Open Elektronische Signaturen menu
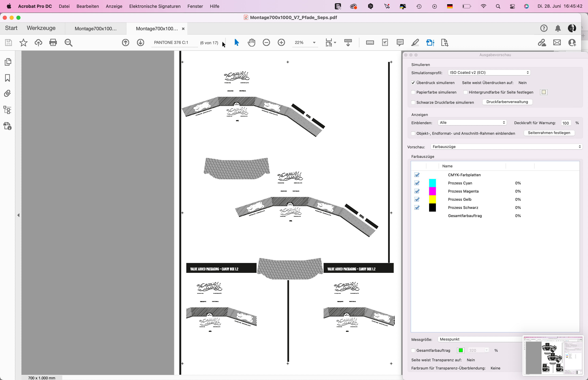588x380 pixels. [155, 6]
